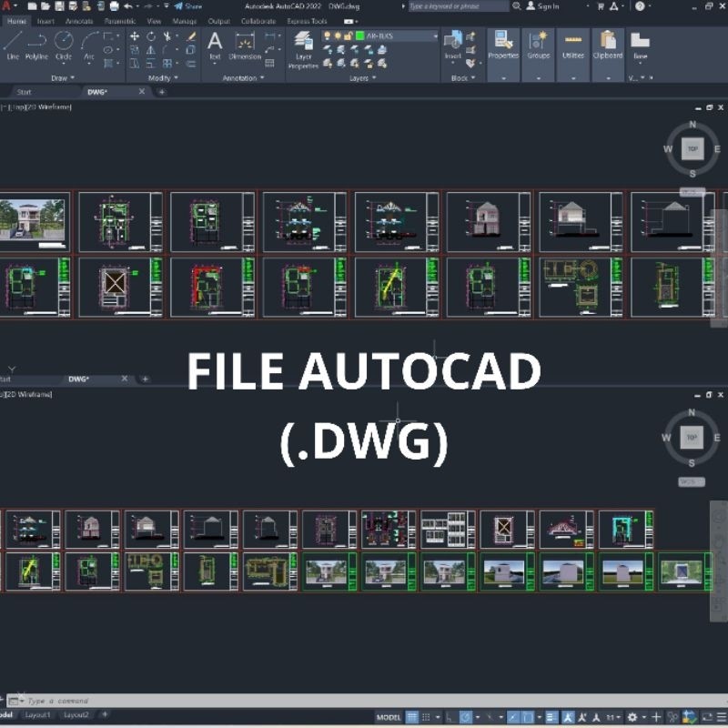
Task: Select the Dimension tool
Action: 245,45
